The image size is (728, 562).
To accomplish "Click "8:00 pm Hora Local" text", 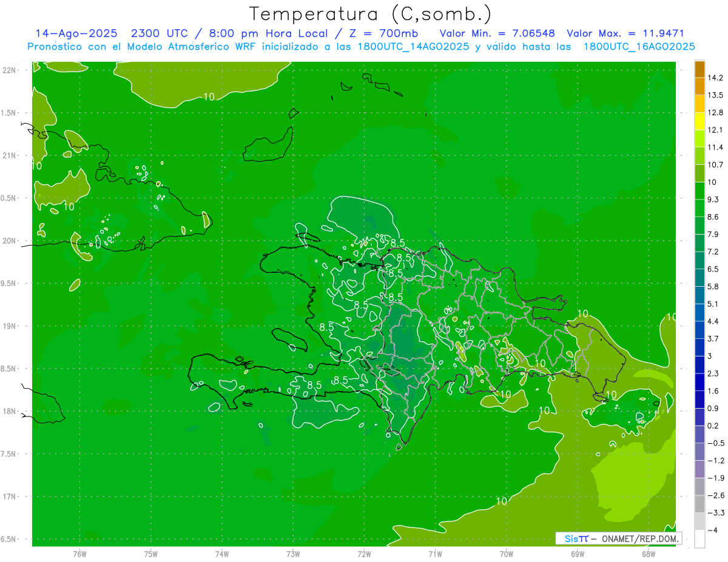I will pyautogui.click(x=269, y=33).
